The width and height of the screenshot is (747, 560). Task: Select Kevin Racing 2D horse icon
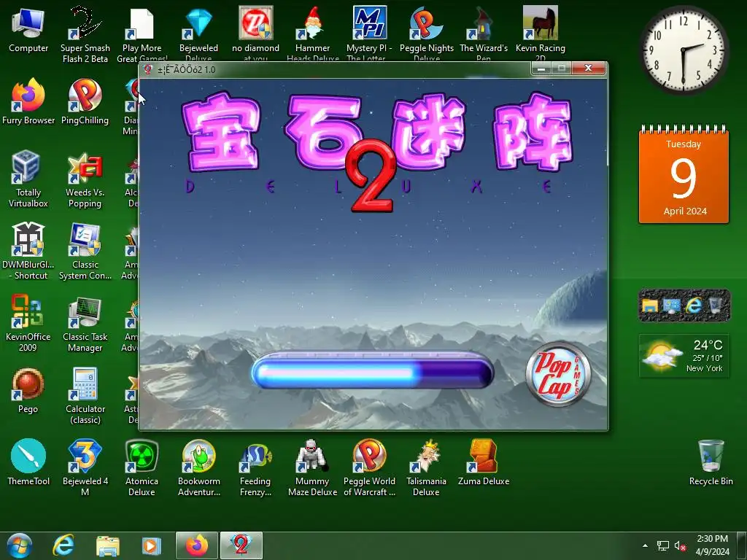(541, 34)
